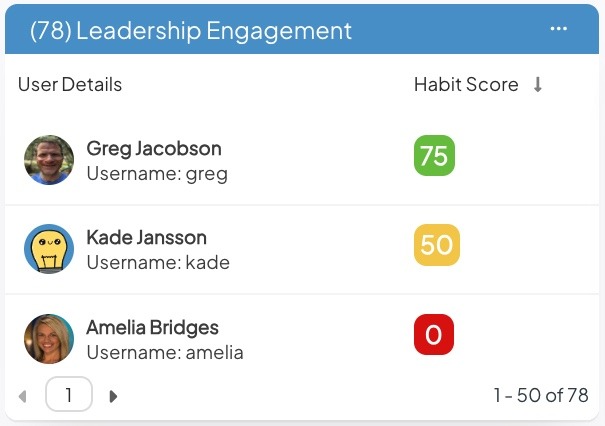Open Kade Jansson's user name link
This screenshot has width=605, height=426.
tap(146, 238)
